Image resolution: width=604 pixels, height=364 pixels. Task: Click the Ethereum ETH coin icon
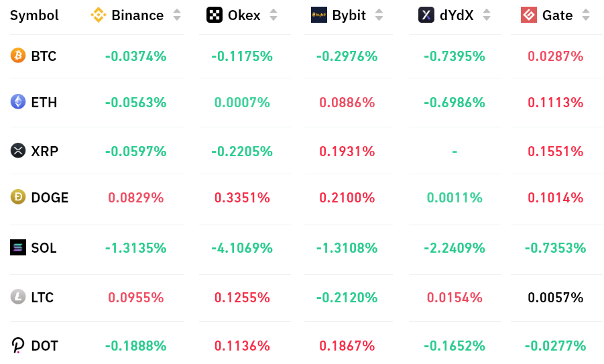tap(17, 102)
